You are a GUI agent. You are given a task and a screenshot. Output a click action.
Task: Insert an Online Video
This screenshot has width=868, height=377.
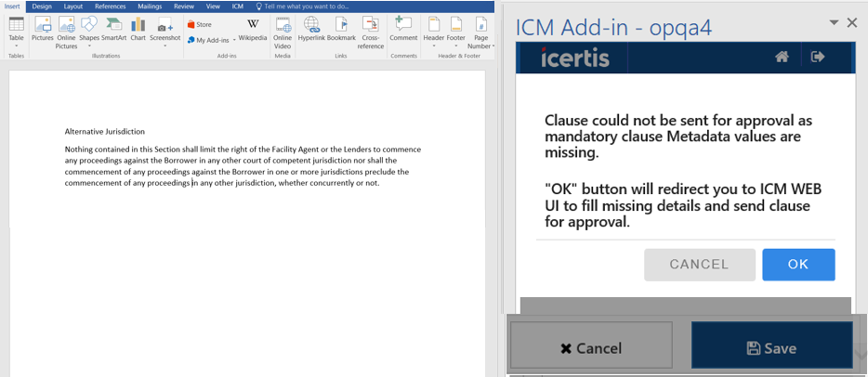[283, 33]
